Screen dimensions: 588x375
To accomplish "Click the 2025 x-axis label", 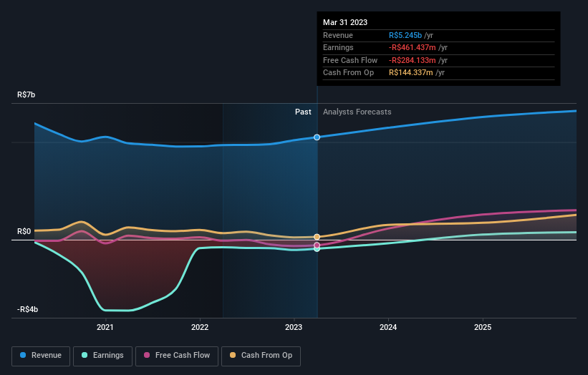I will coord(483,328).
